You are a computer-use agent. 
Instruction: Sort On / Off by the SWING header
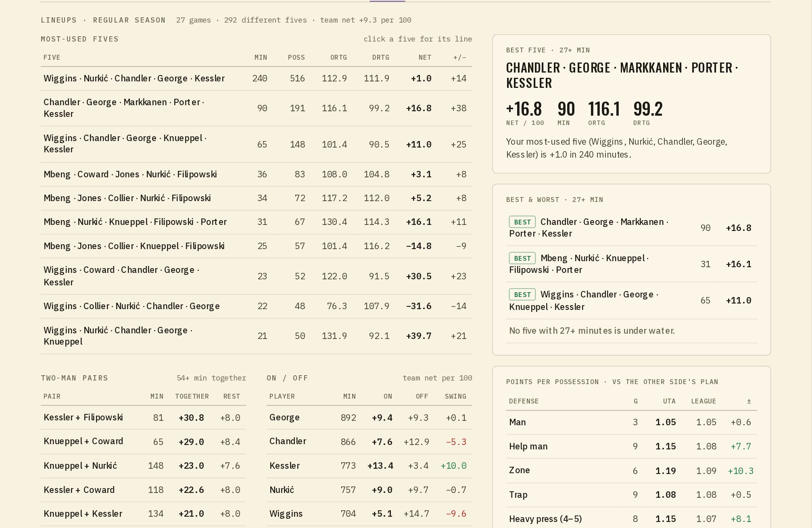(x=455, y=397)
